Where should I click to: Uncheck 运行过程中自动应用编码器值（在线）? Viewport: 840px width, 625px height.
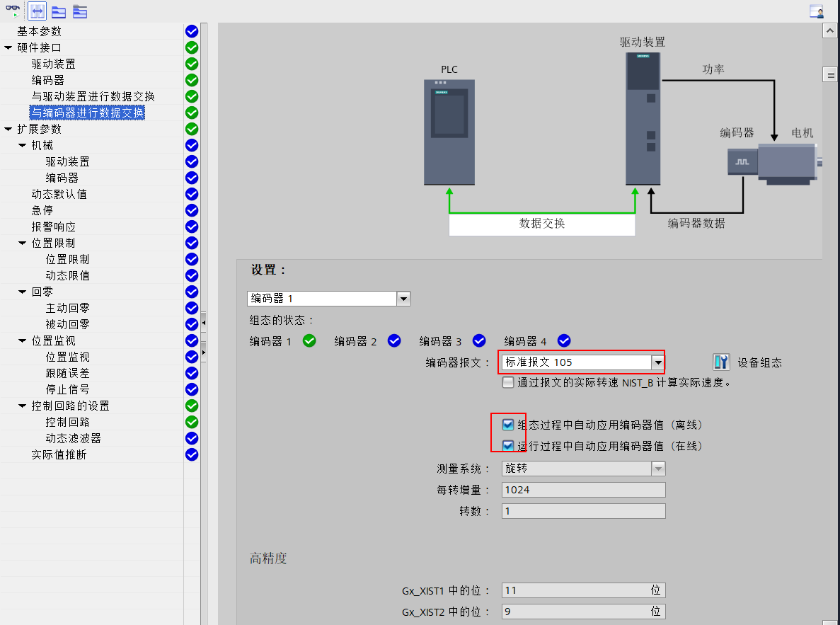tap(508, 445)
